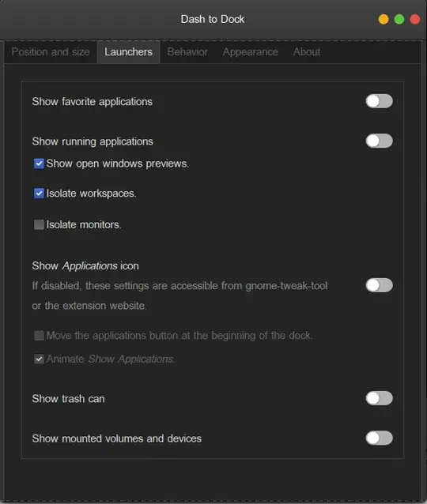This screenshot has width=427, height=504.
Task: Uncheck Show open windows previews
Action: coord(39,164)
